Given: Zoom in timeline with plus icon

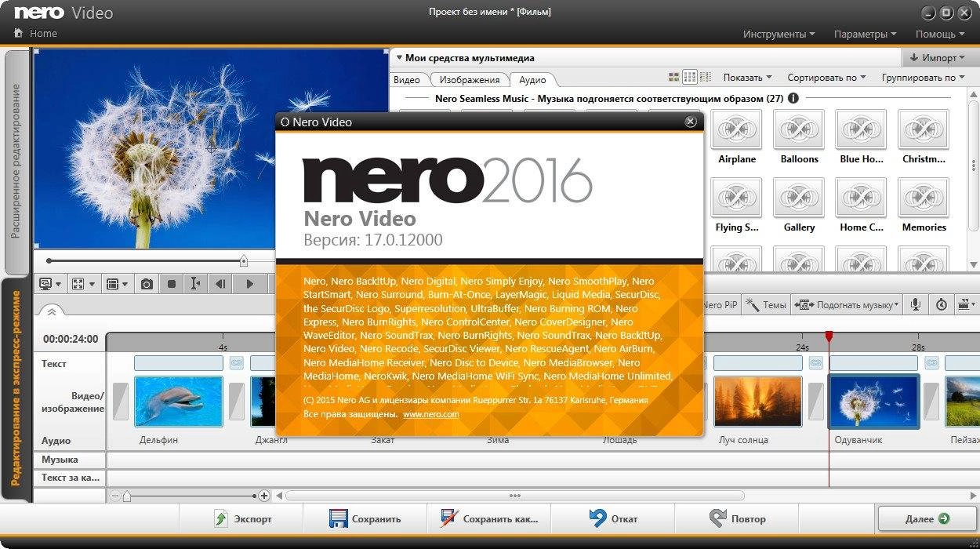Looking at the screenshot, I should (x=264, y=496).
